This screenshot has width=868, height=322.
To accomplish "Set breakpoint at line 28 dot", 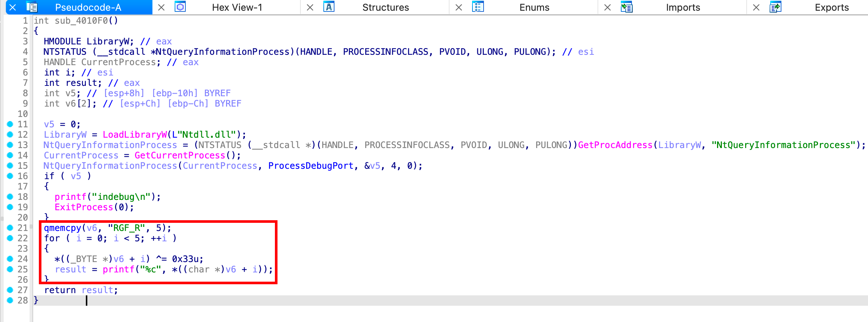I will click(x=10, y=301).
